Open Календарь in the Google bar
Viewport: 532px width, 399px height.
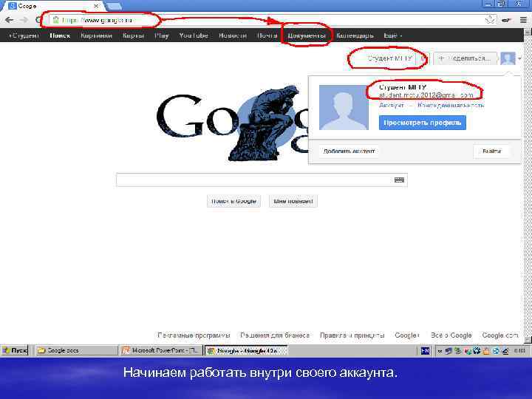click(355, 35)
